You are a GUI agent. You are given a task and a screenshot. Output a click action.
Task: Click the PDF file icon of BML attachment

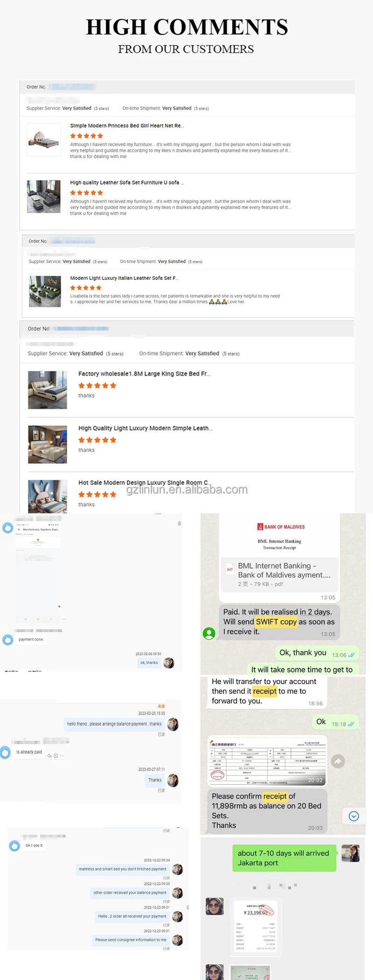point(230,569)
